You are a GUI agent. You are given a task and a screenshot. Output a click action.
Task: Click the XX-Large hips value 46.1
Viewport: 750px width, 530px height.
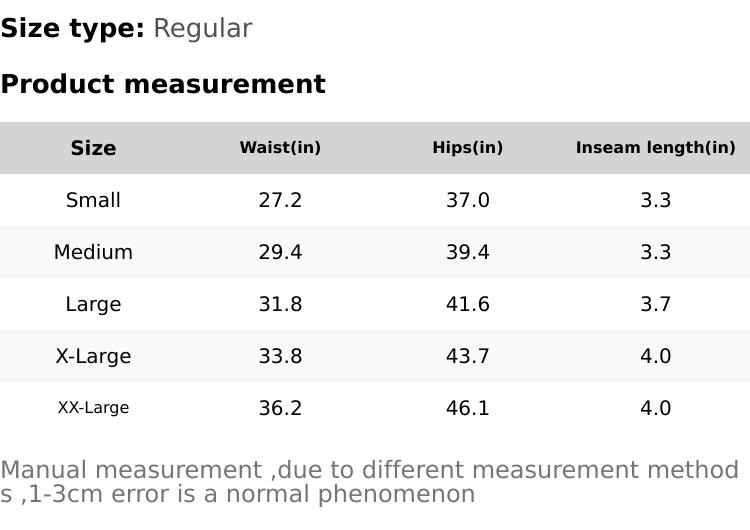(467, 408)
